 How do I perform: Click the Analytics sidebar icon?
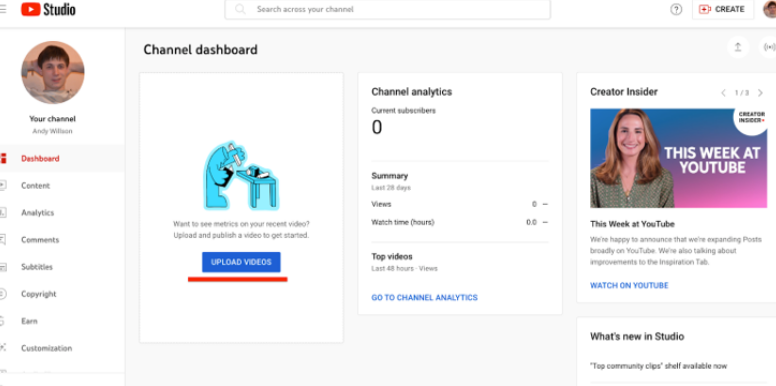[x=3, y=213]
